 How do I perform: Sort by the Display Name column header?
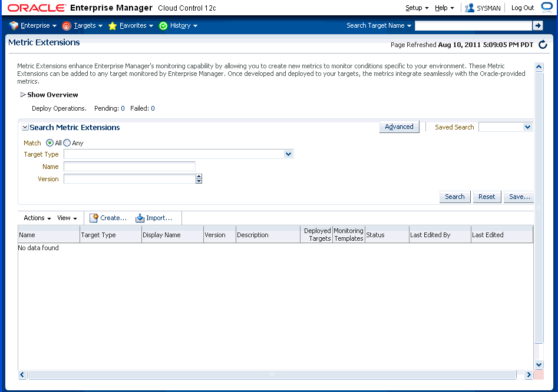coord(173,235)
